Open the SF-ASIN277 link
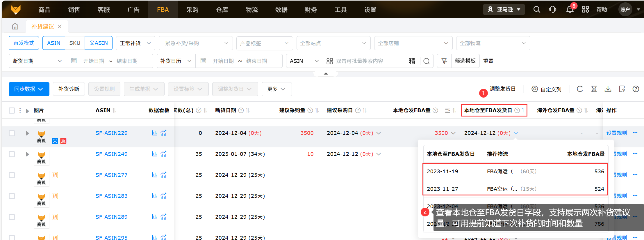The image size is (644, 240). (112, 175)
